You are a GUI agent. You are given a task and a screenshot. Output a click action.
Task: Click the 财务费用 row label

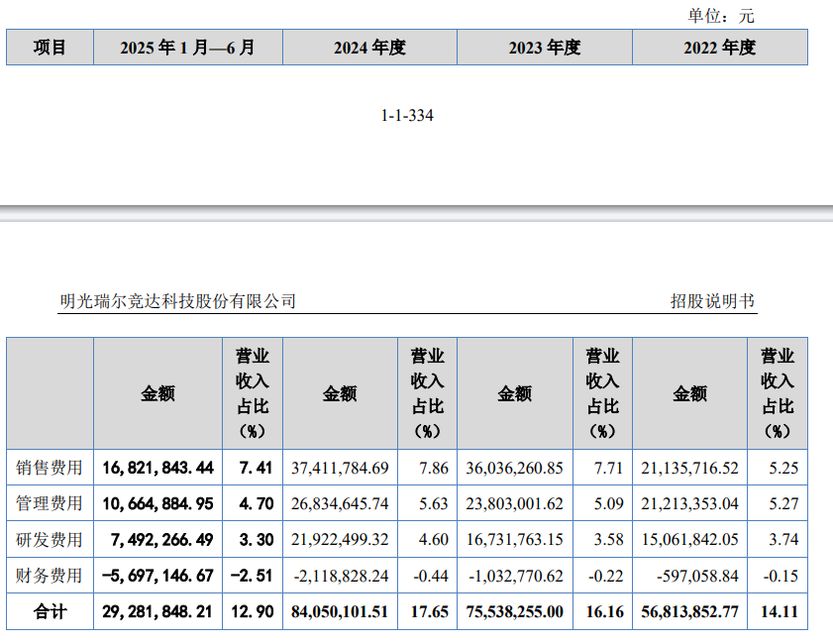50,576
